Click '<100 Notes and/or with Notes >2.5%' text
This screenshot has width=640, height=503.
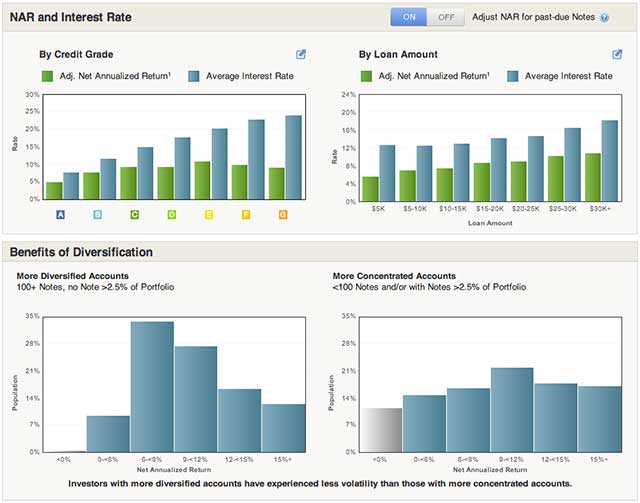point(429,287)
